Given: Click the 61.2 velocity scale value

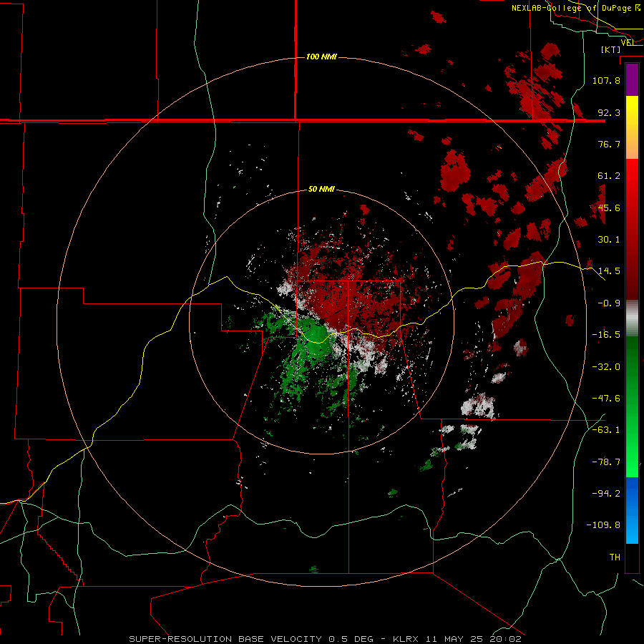Looking at the screenshot, I should [x=609, y=176].
